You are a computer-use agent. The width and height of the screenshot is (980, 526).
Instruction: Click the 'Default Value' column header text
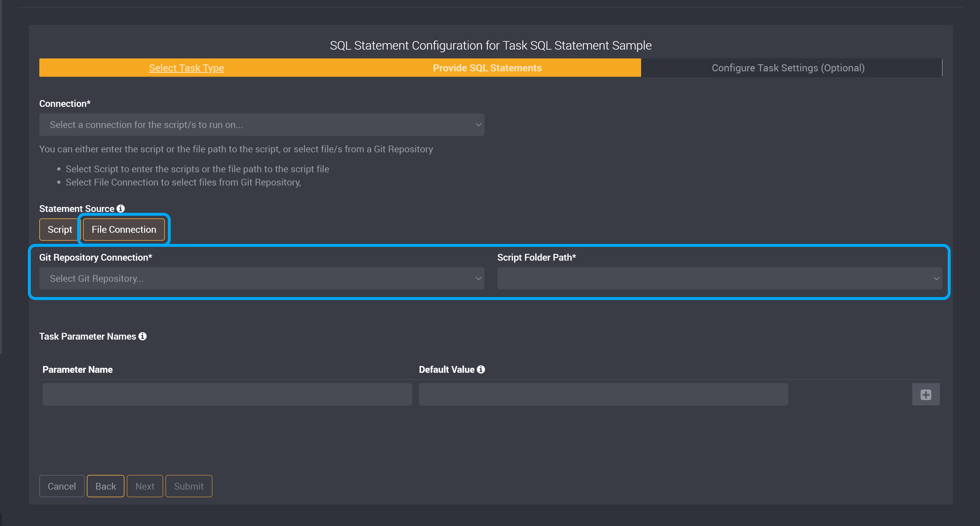[447, 370]
